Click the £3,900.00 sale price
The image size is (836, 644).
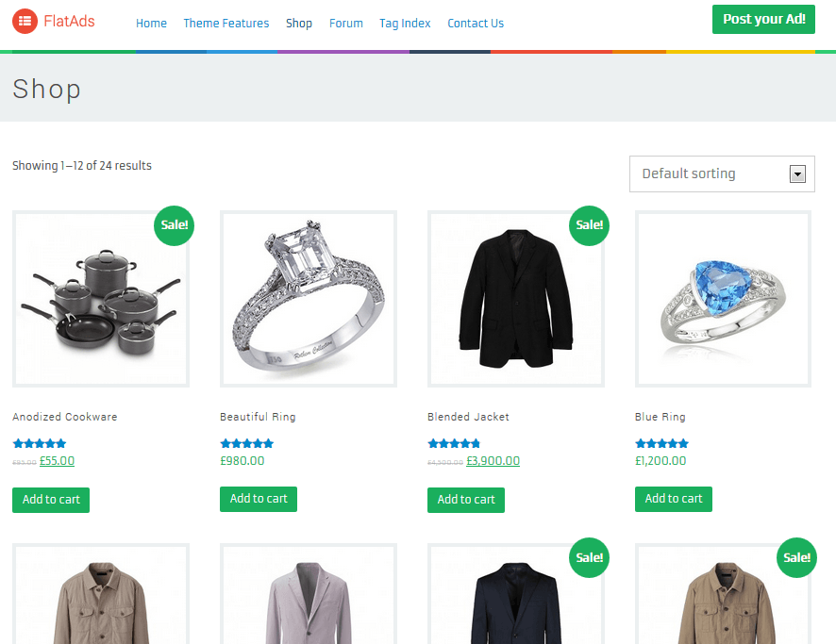pos(493,461)
